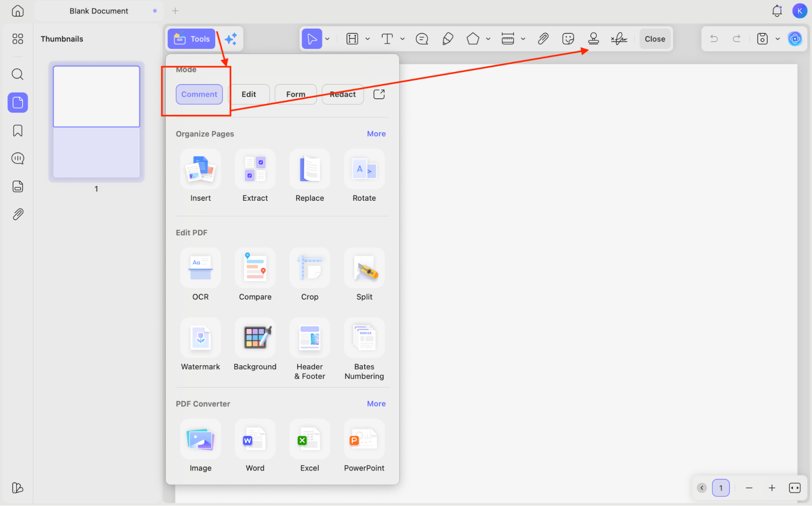Show the comments list panel
Image resolution: width=812 pixels, height=506 pixels.
[x=17, y=159]
